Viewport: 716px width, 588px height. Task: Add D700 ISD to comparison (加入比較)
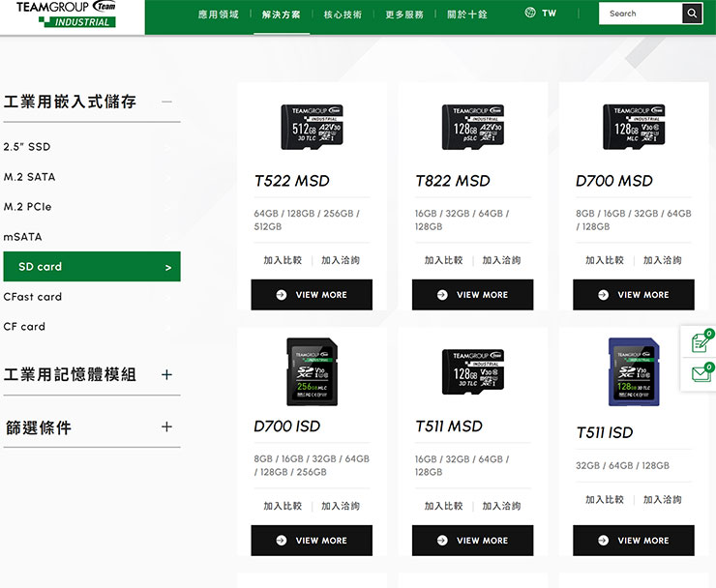283,506
